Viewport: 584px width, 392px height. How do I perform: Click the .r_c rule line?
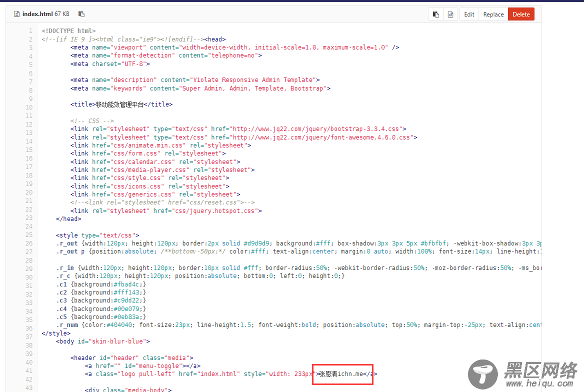coord(200,276)
